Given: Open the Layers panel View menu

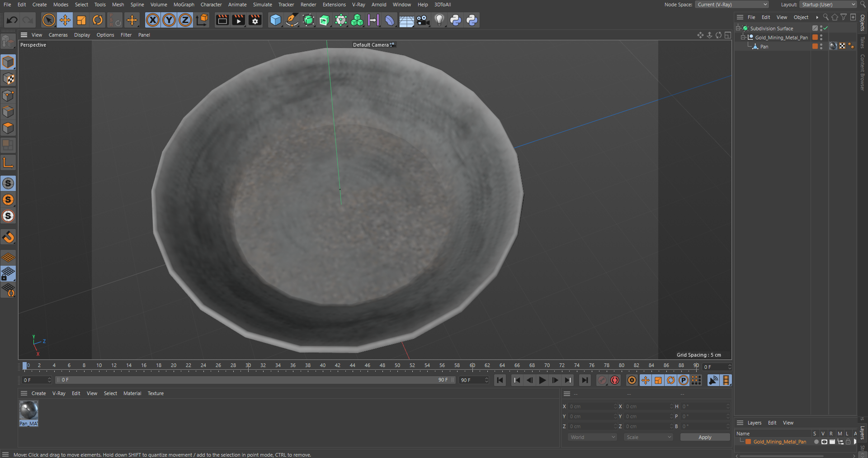Looking at the screenshot, I should (788, 423).
